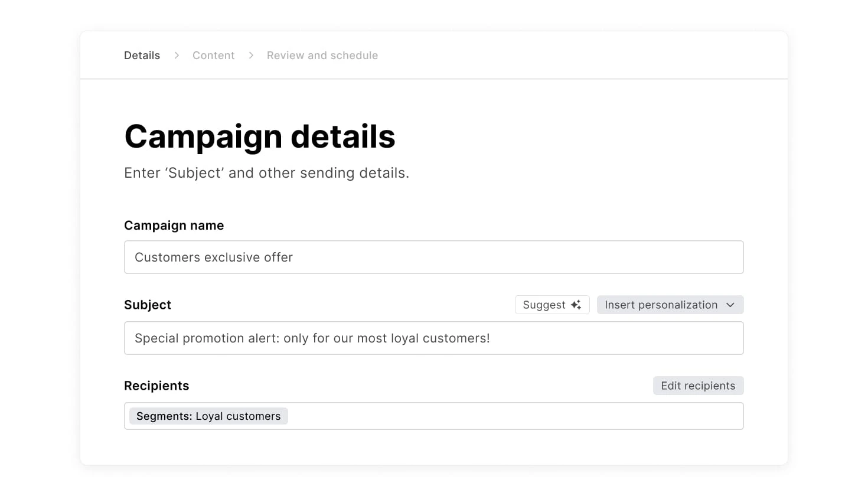Switch to the Content step
This screenshot has height=496, width=868.
[213, 56]
